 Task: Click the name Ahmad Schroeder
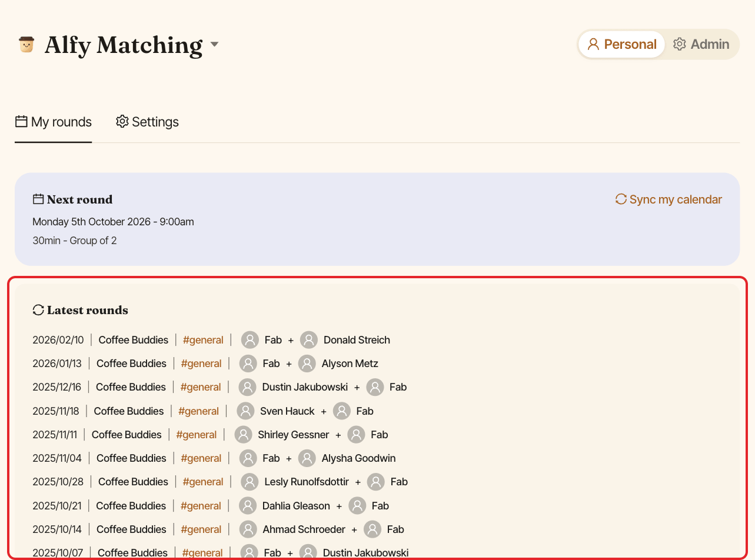click(304, 529)
